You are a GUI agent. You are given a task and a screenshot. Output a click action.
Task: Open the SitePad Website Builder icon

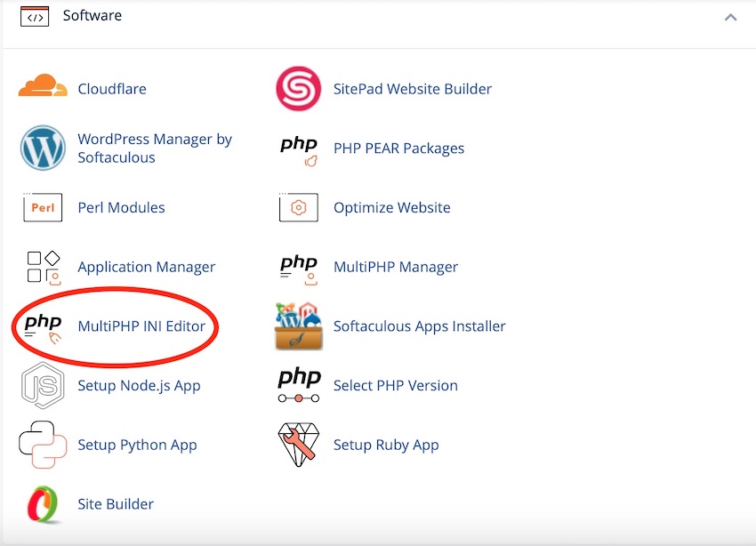click(x=299, y=89)
